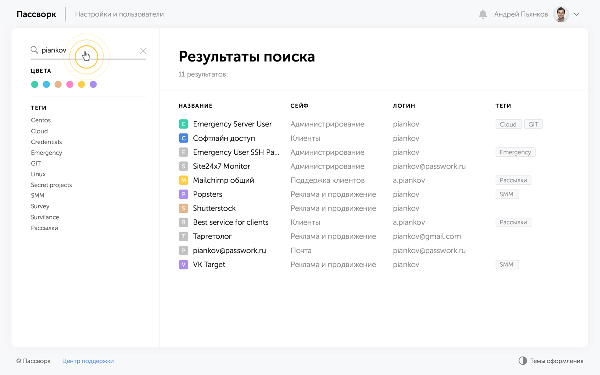Filter by the purple color dot
The height and width of the screenshot is (375, 600).
point(93,85)
